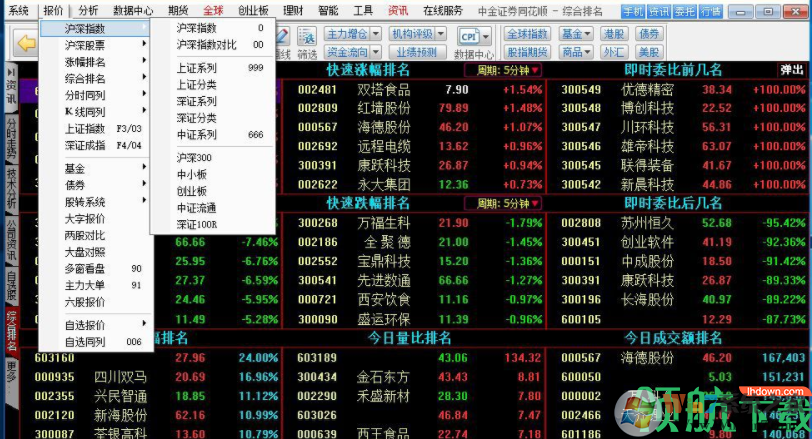Open the 公司资讯 sidebar tab

[x=11, y=239]
